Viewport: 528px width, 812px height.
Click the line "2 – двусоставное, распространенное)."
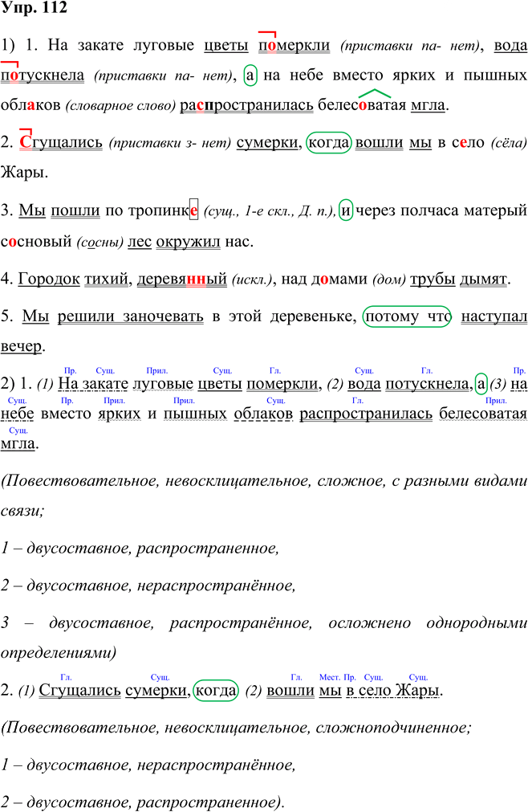coord(143,802)
